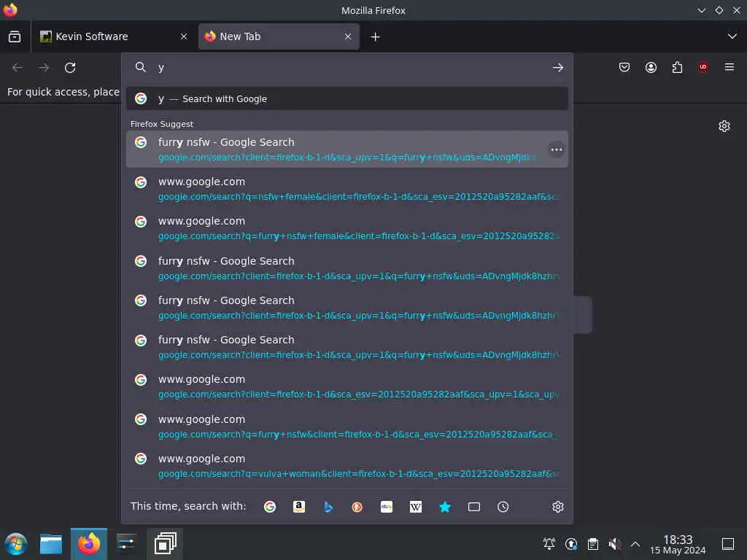Click the muted volume tray icon
Screen dimensions: 747x560
pyautogui.click(x=614, y=544)
